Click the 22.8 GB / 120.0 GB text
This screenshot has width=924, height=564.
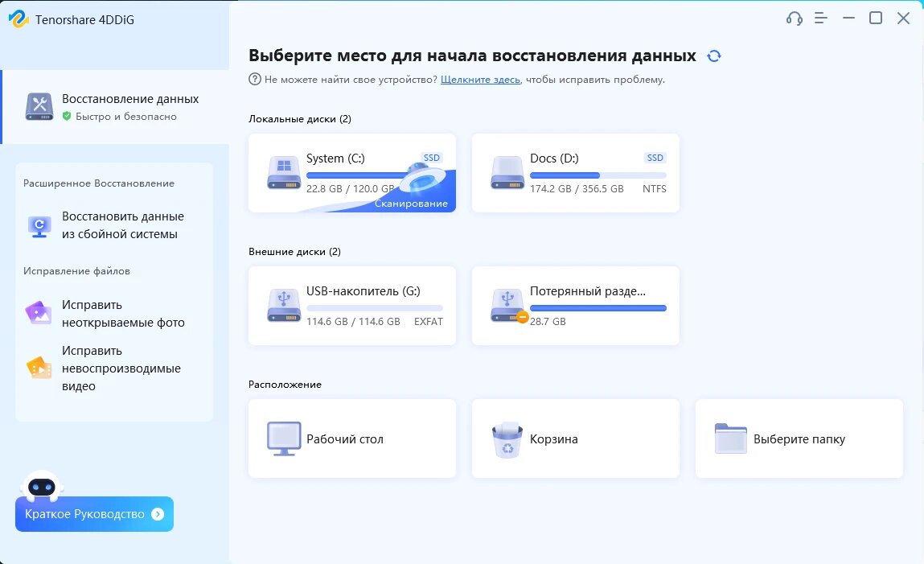click(350, 188)
